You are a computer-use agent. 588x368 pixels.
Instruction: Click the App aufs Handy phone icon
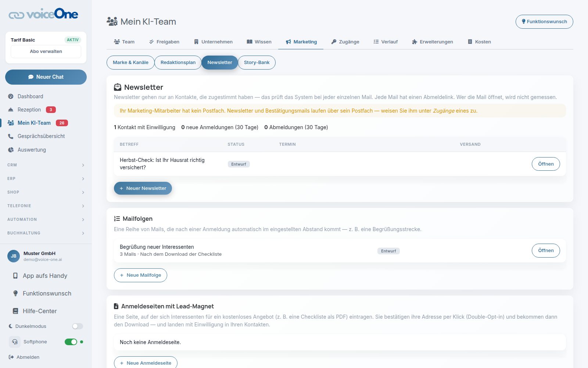click(x=15, y=276)
